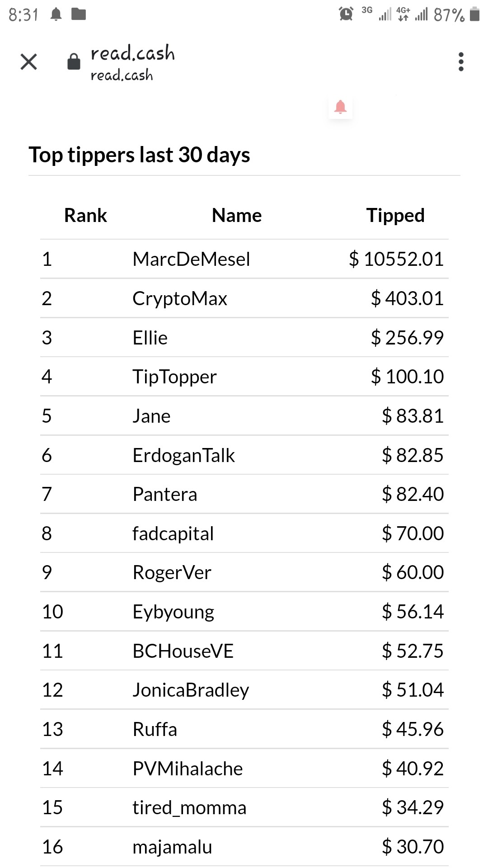Tap the battery status icon
The height and width of the screenshot is (868, 488).
pos(474,14)
